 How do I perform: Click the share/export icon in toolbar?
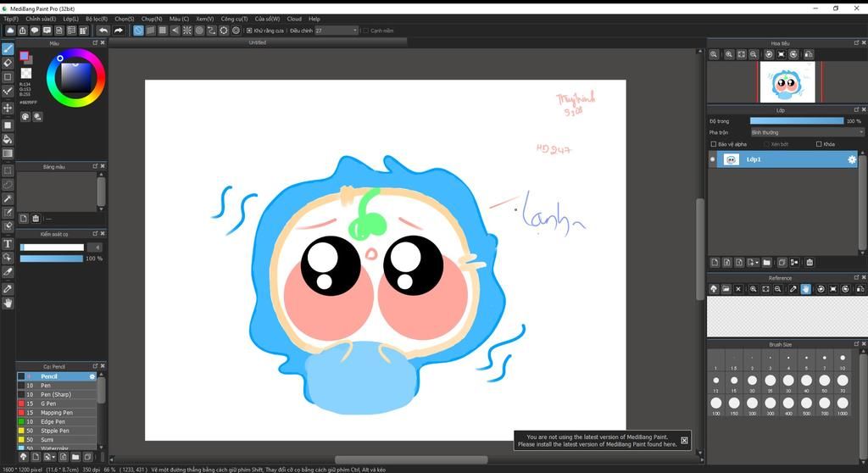(x=22, y=31)
